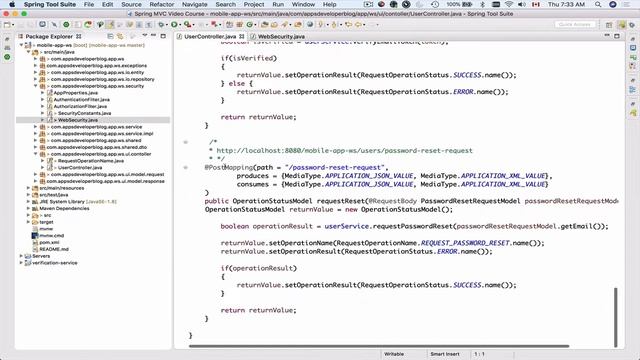The width and height of the screenshot is (640, 360).
Task: Click the Wi-Fi status icon in menu bar
Action: tap(509, 4)
